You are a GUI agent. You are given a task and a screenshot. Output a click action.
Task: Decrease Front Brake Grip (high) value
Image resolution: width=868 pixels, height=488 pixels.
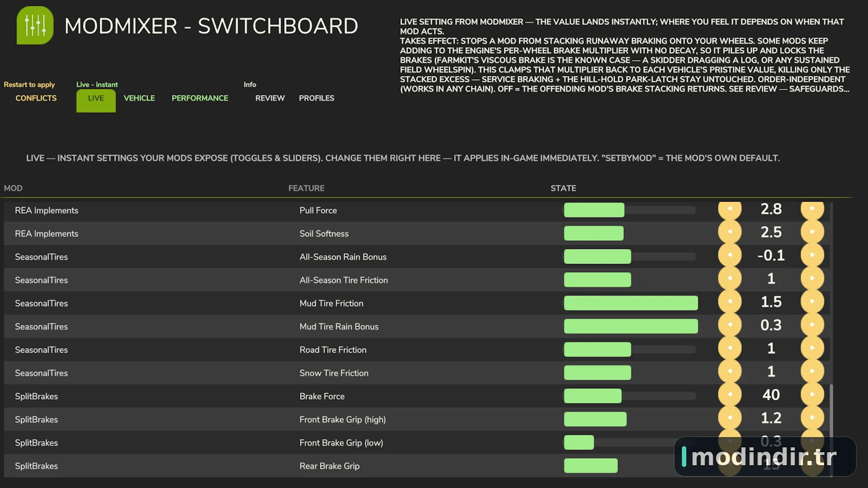tap(730, 419)
